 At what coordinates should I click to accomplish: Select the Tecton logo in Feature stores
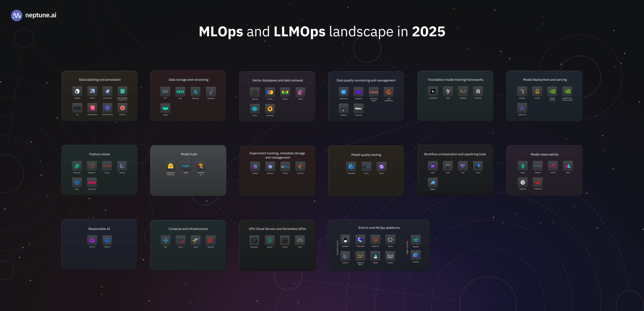[x=107, y=166]
